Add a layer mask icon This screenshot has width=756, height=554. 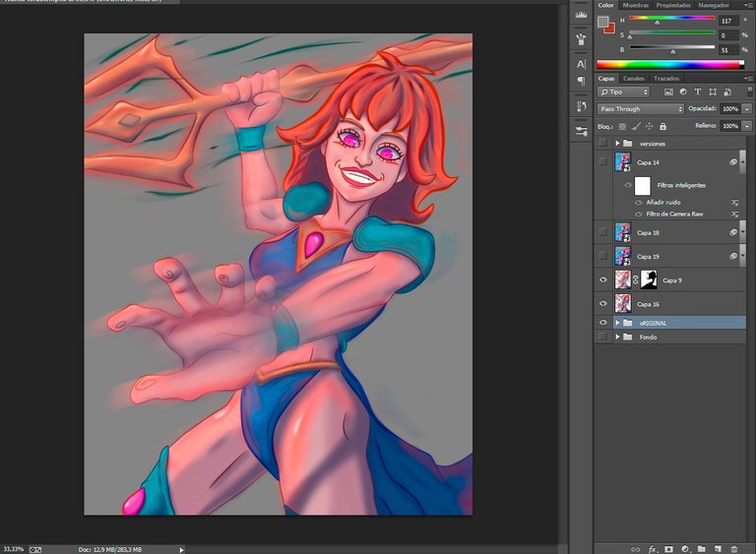668,549
